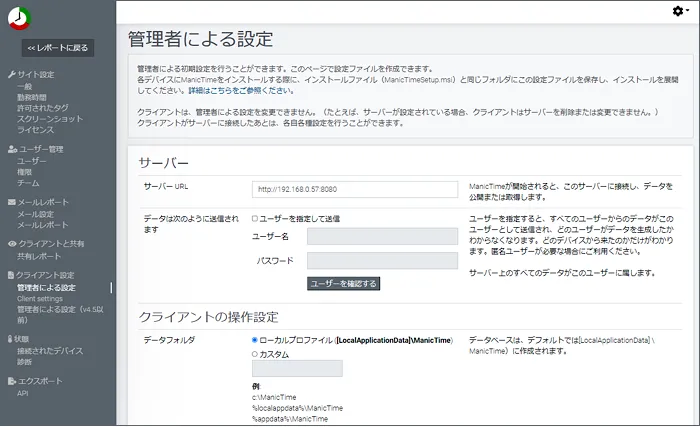The image size is (700, 427).
Task: Click the users icon beside ユーザー管理
Action: click(x=12, y=149)
